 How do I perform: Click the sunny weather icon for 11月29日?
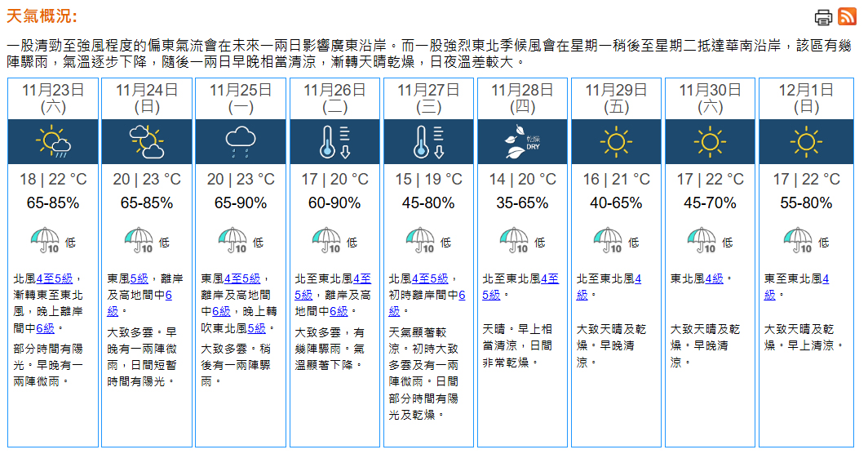617,142
